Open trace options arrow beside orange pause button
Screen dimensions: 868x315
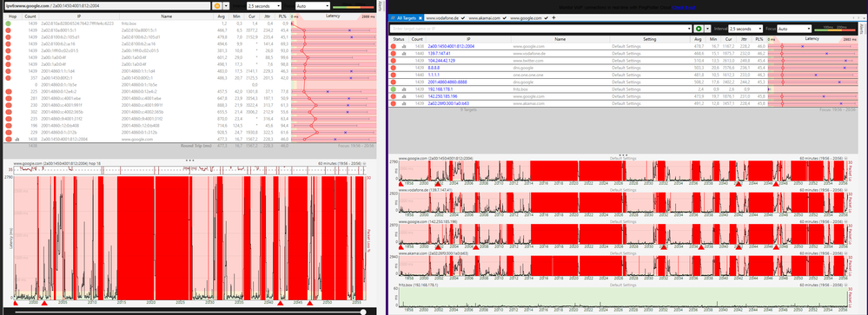(226, 5)
